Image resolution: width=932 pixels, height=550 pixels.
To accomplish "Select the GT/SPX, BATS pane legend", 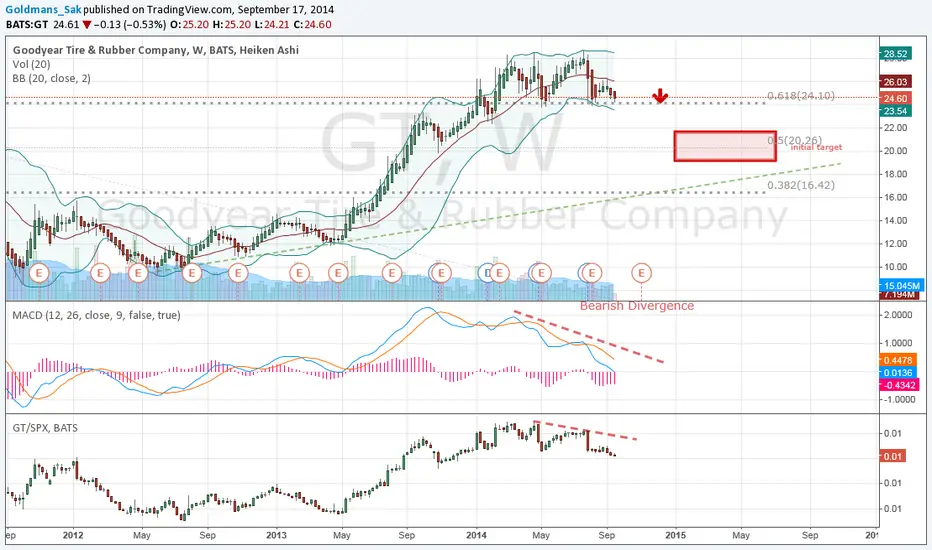I will coord(45,428).
